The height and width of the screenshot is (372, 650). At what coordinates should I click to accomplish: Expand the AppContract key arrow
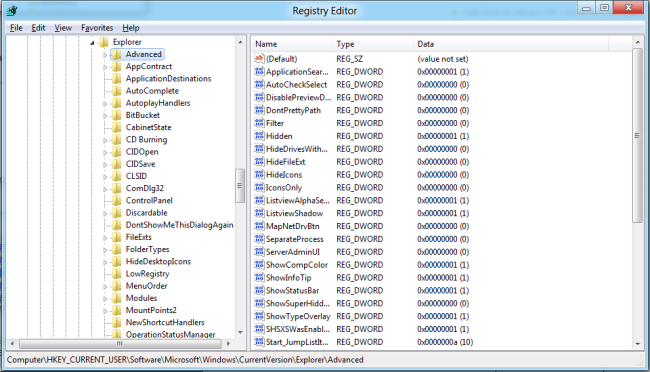[x=105, y=67]
